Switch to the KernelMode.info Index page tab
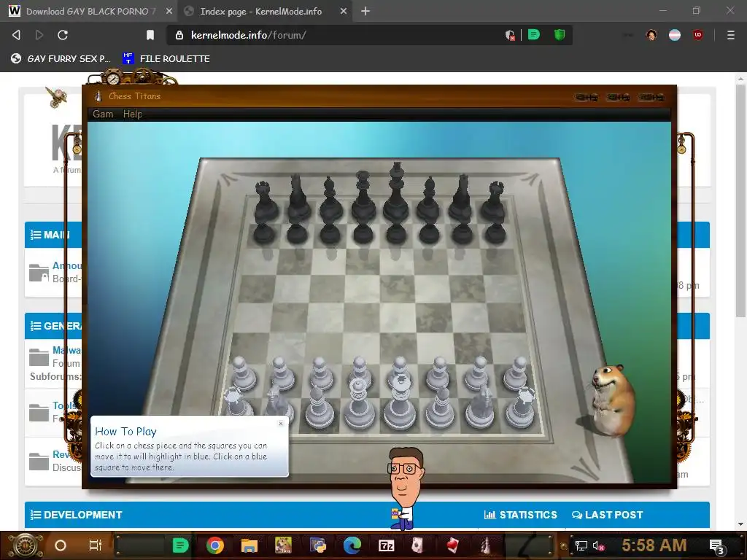 click(x=260, y=11)
